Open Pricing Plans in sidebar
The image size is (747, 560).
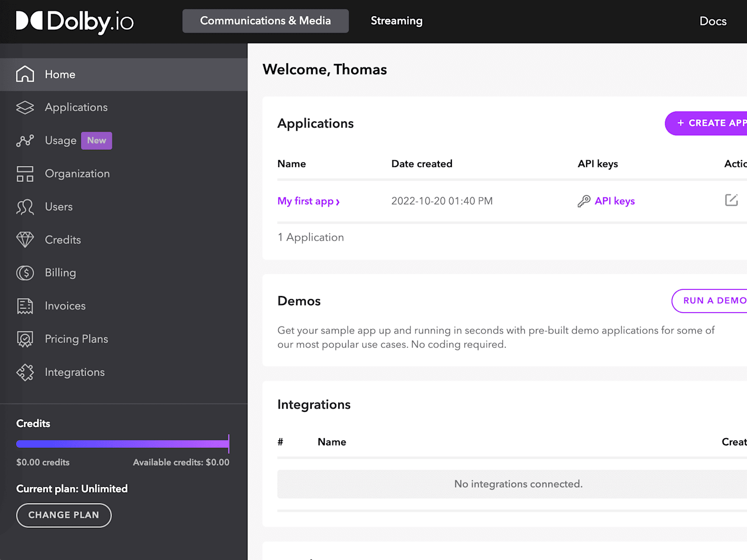123,339
